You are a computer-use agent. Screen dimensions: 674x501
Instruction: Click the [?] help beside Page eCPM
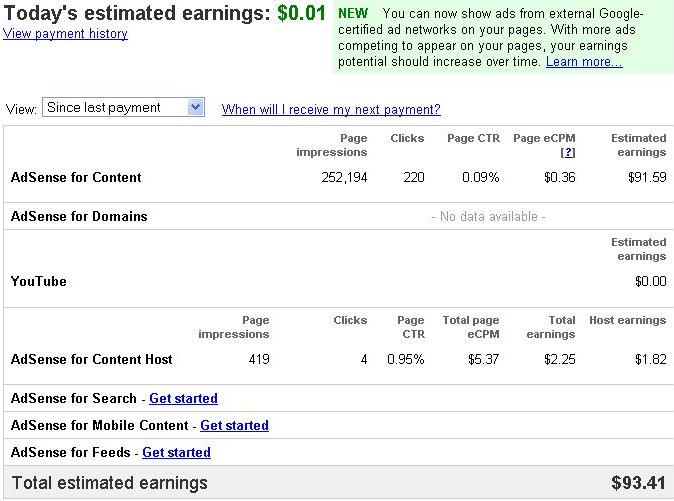568,153
